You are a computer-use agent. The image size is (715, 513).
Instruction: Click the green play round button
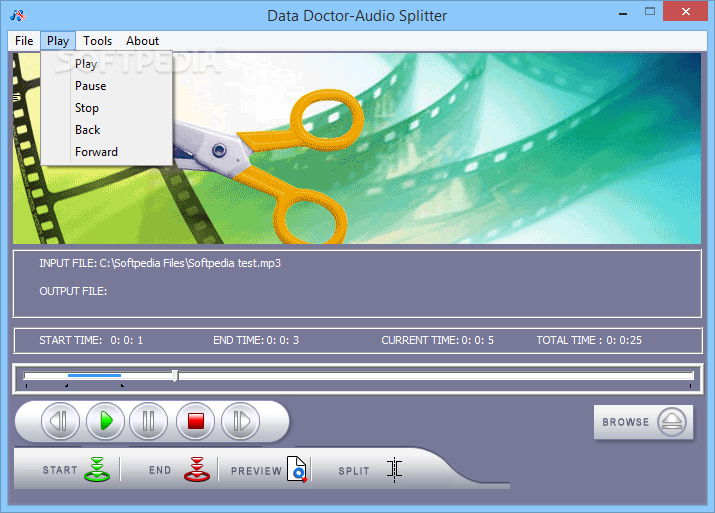click(x=105, y=421)
